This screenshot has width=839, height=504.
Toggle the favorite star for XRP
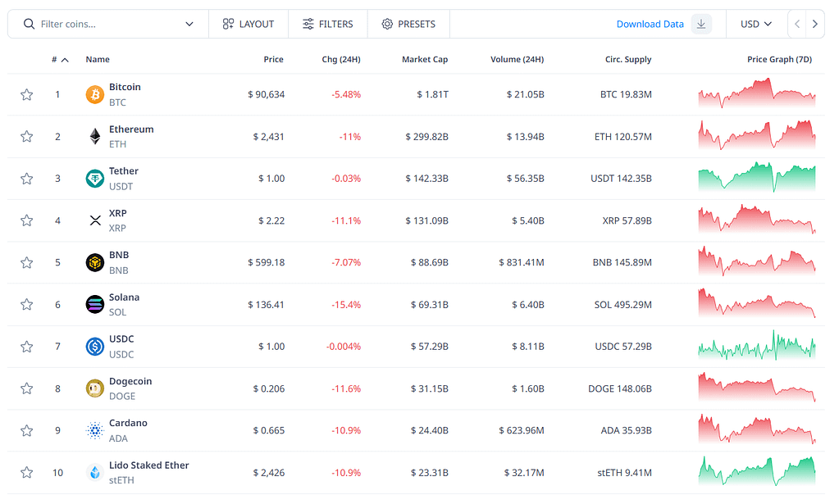(27, 220)
